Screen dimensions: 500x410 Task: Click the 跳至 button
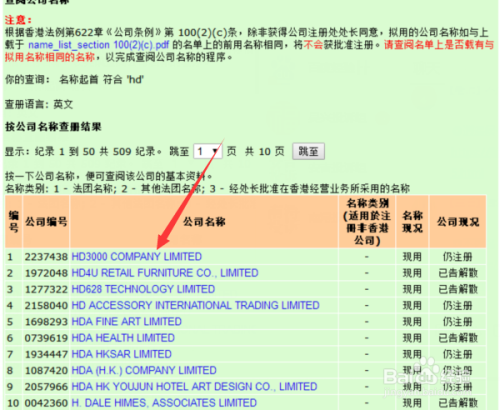tap(308, 151)
